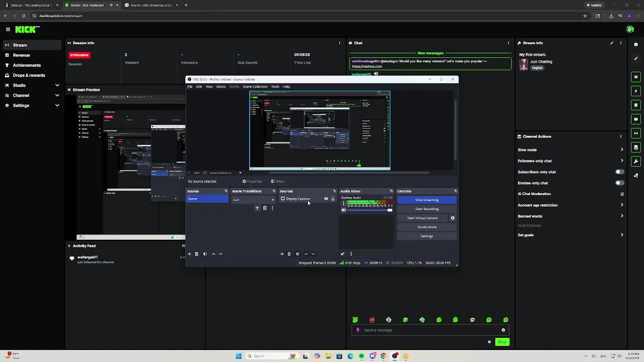Image resolution: width=644 pixels, height=362 pixels.
Task: Click the Send a message input field
Action: pos(430,330)
